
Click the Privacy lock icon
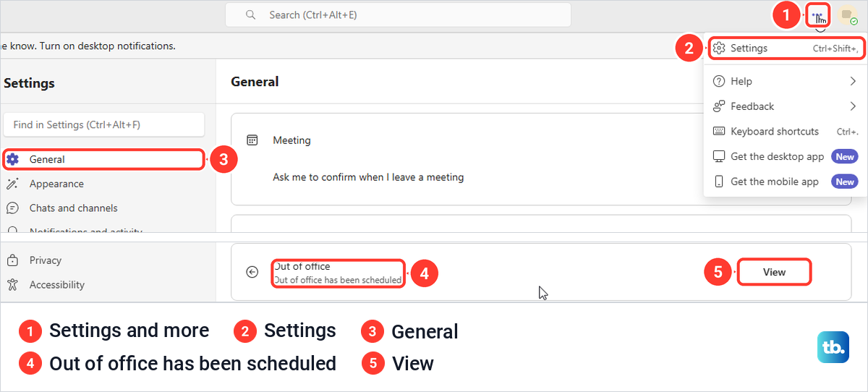(12, 260)
